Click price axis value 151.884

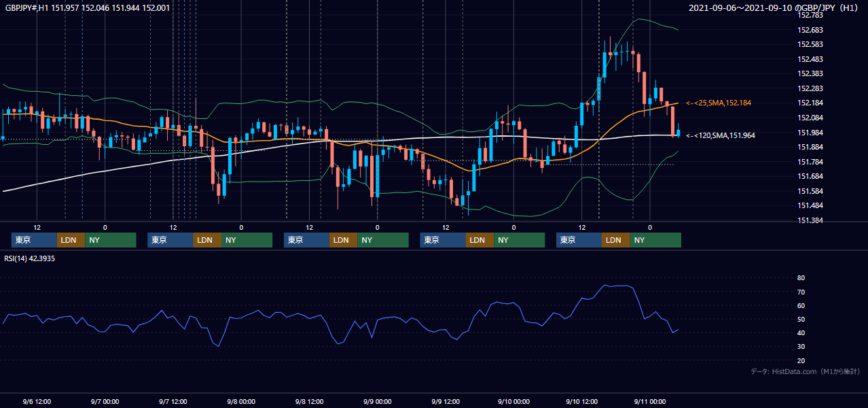[x=810, y=147]
